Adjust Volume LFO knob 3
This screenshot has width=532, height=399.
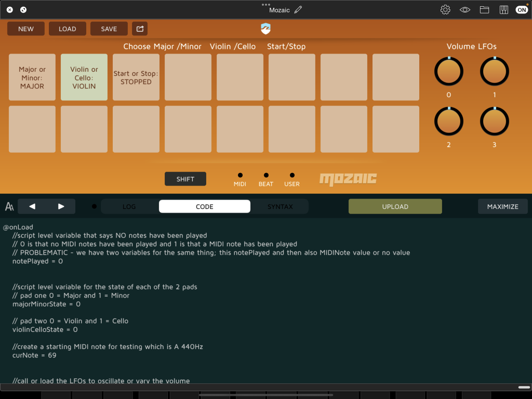[495, 121]
